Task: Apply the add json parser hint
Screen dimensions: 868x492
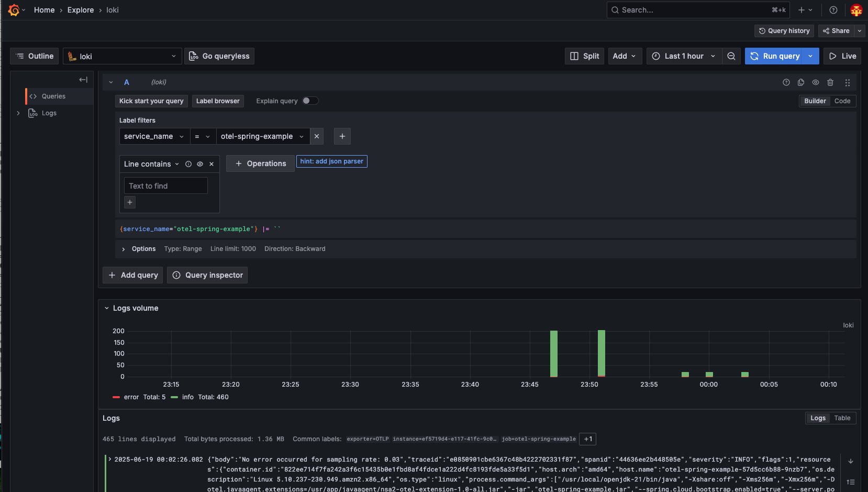Action: click(332, 161)
